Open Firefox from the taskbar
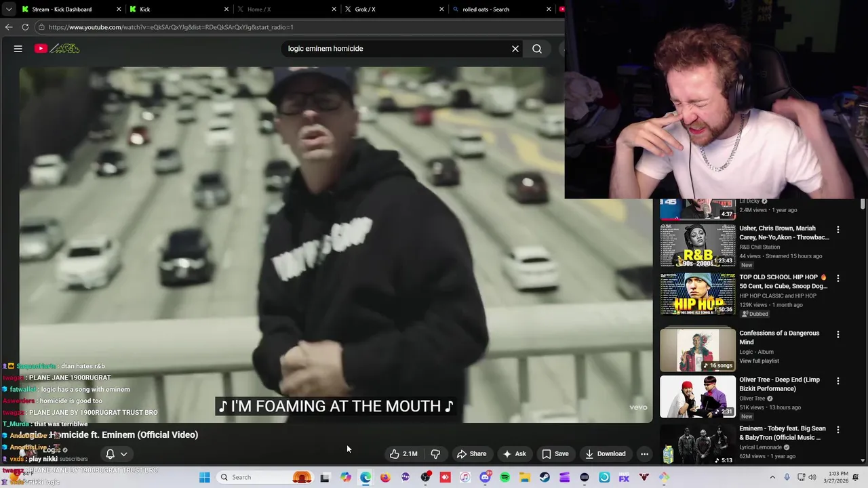The image size is (868, 488). click(385, 477)
